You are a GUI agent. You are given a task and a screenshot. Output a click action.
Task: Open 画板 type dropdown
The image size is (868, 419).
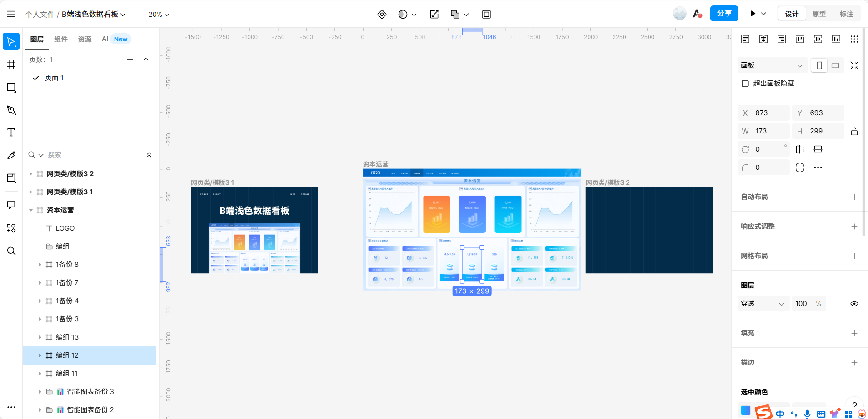pos(772,65)
